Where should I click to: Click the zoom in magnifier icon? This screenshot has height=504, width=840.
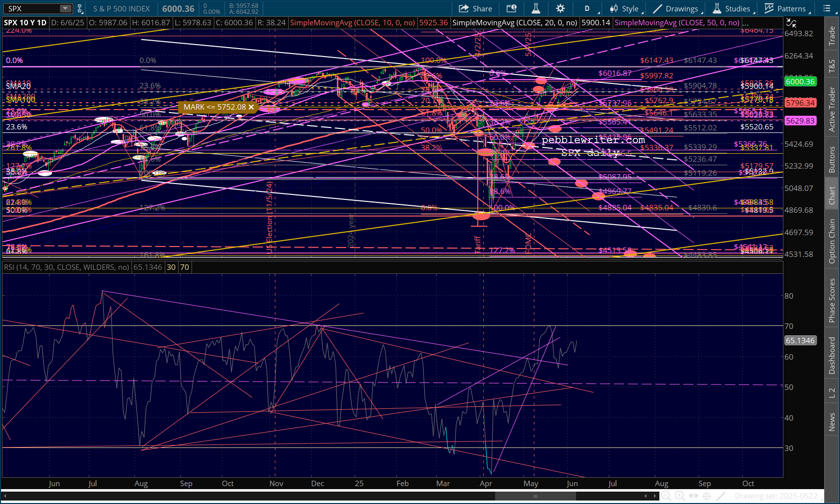pos(680,496)
